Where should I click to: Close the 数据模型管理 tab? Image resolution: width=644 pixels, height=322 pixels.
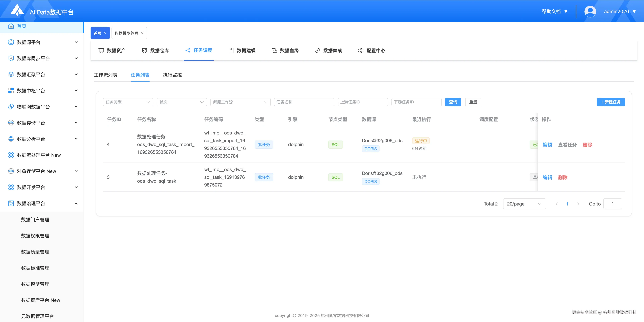pos(142,33)
